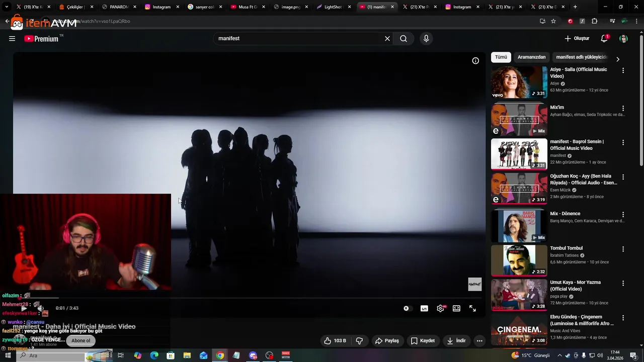Open Oğuzhan Koç - Ayy video title
Screen dimensions: 644x362
[584, 179]
